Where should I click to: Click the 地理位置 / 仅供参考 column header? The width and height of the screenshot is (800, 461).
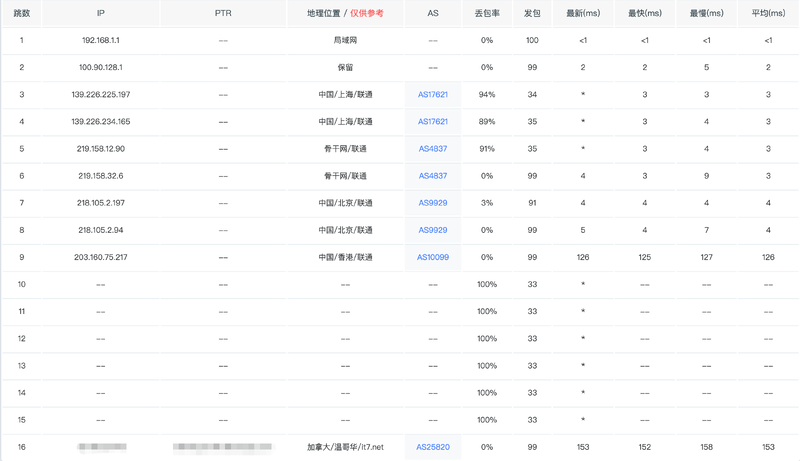[345, 13]
